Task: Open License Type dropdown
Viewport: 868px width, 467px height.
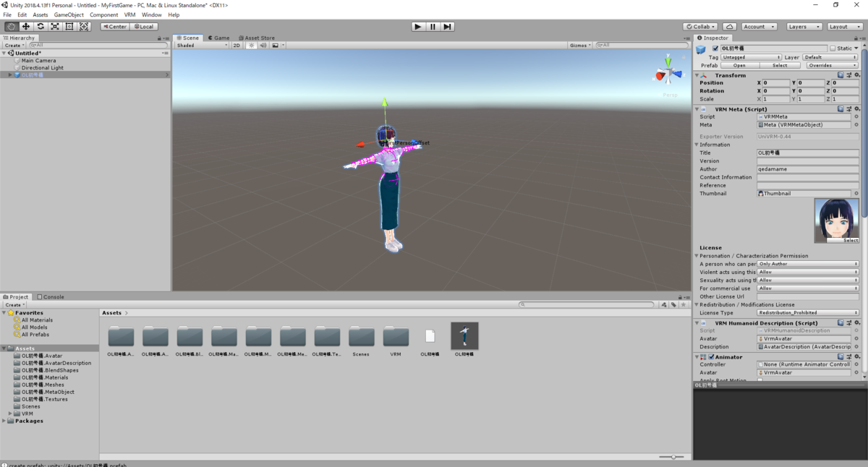Action: point(808,313)
